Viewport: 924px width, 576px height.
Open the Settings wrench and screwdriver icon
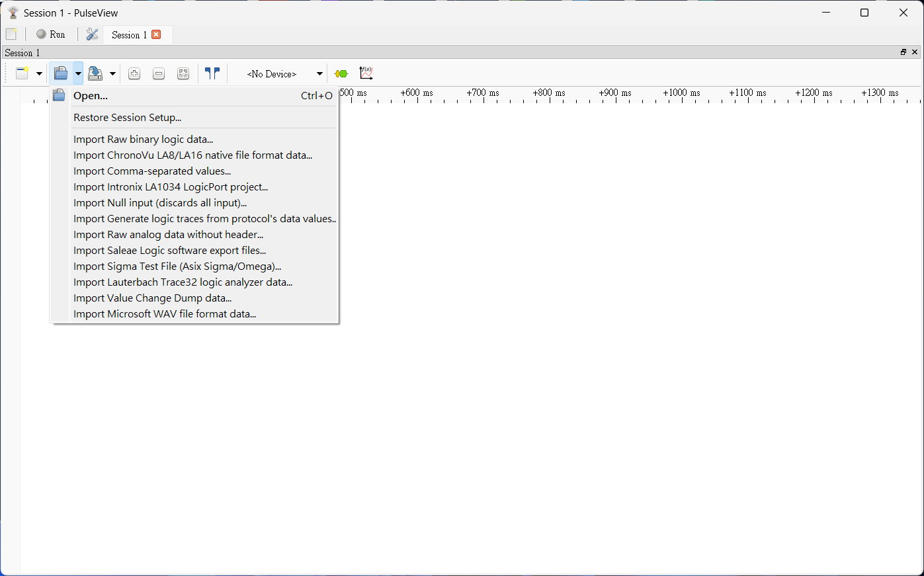click(92, 34)
